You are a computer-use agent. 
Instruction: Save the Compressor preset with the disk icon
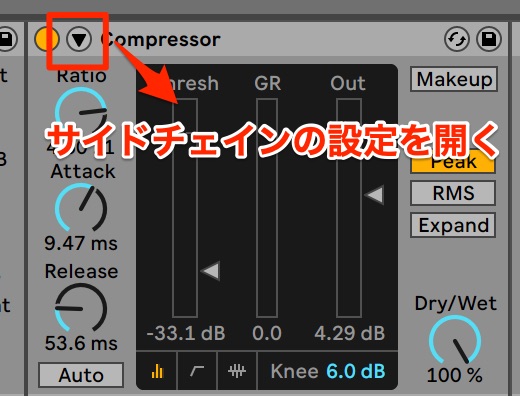click(x=489, y=39)
